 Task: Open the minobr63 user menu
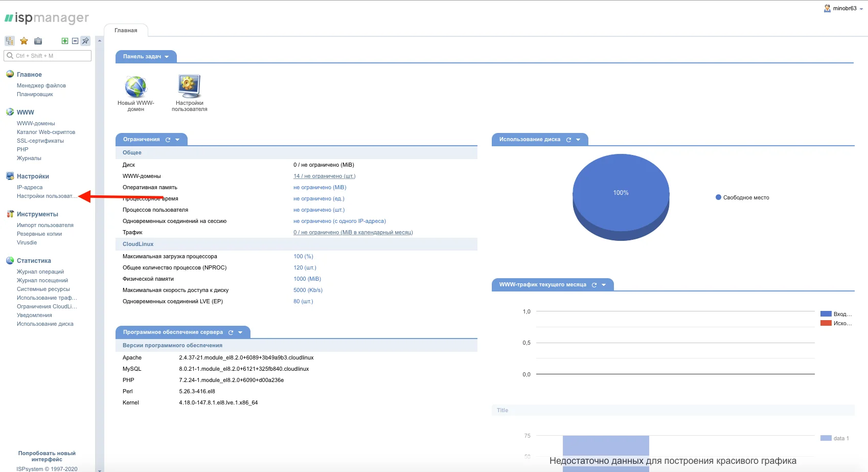843,8
